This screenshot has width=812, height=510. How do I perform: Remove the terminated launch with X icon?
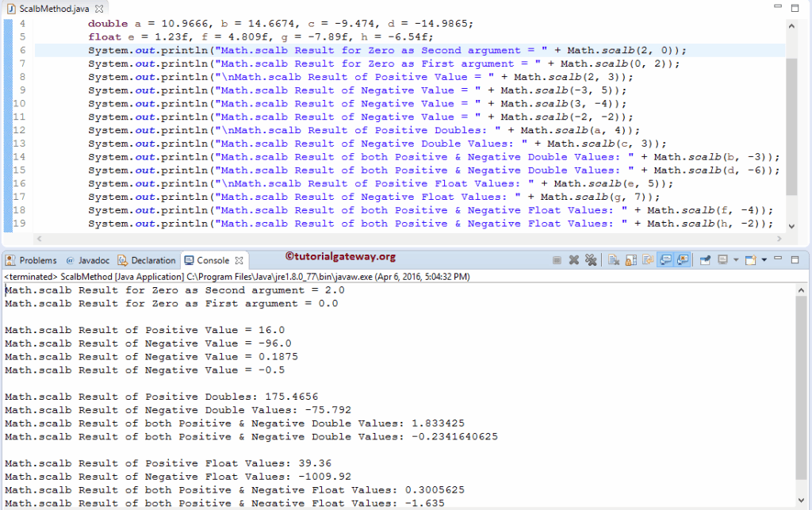[x=573, y=260]
